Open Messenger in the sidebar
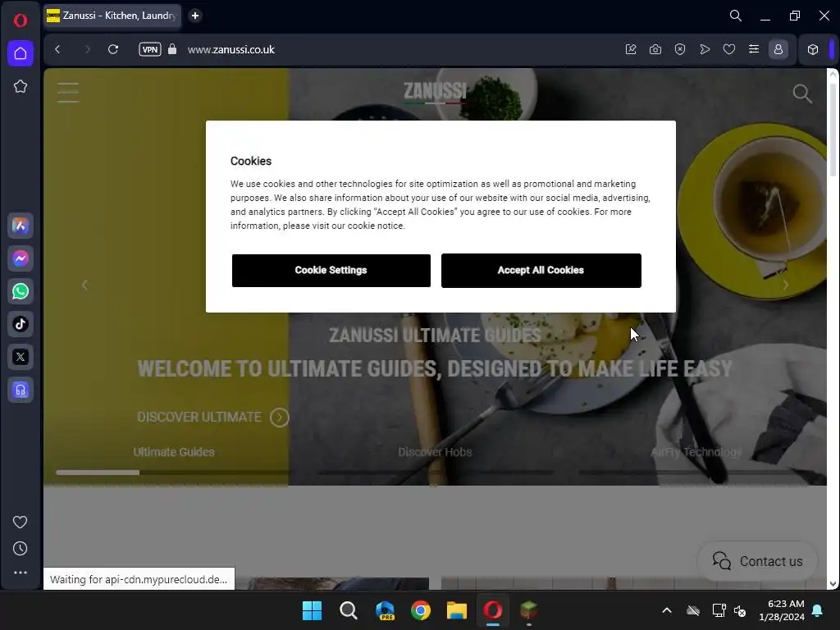The image size is (840, 630). (x=21, y=258)
